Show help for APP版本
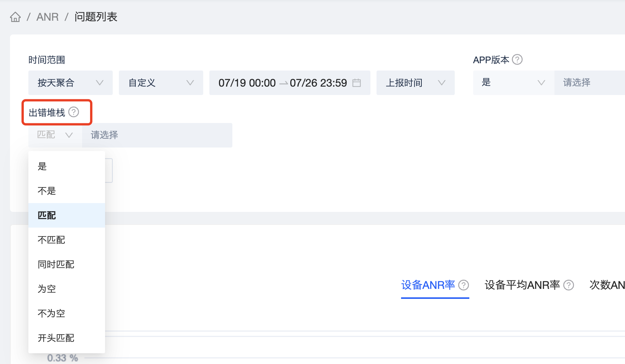The image size is (625, 364). 517,60
